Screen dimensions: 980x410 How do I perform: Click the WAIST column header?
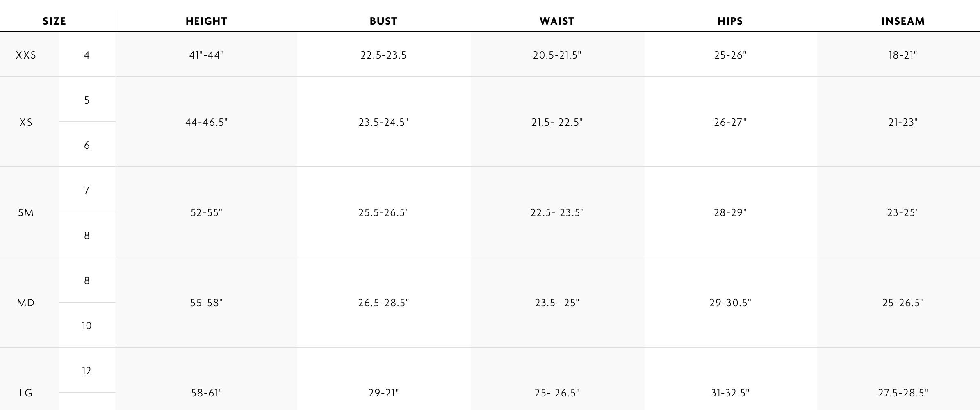[557, 21]
